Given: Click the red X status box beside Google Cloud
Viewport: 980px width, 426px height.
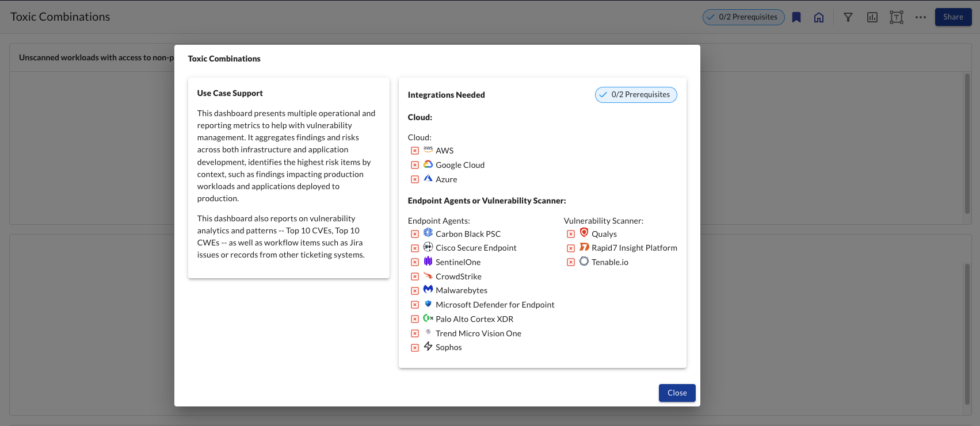Looking at the screenshot, I should 415,165.
